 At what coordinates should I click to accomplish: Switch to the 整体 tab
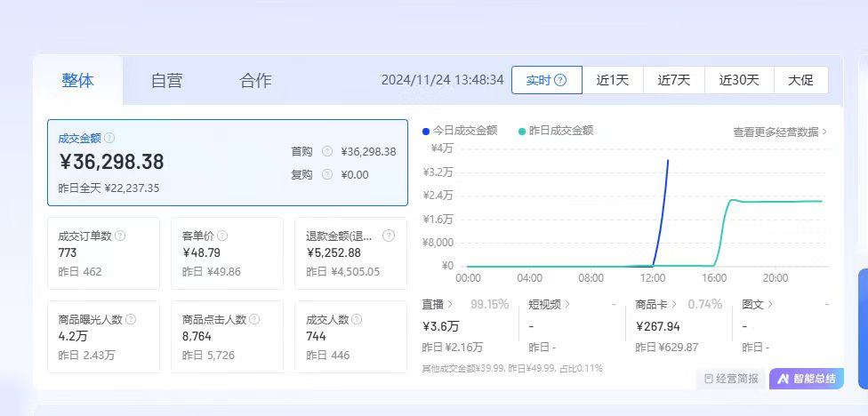pyautogui.click(x=78, y=80)
